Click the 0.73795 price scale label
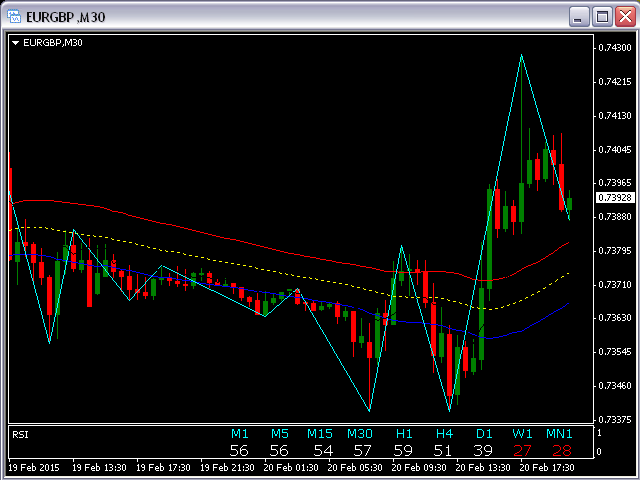 pos(615,250)
